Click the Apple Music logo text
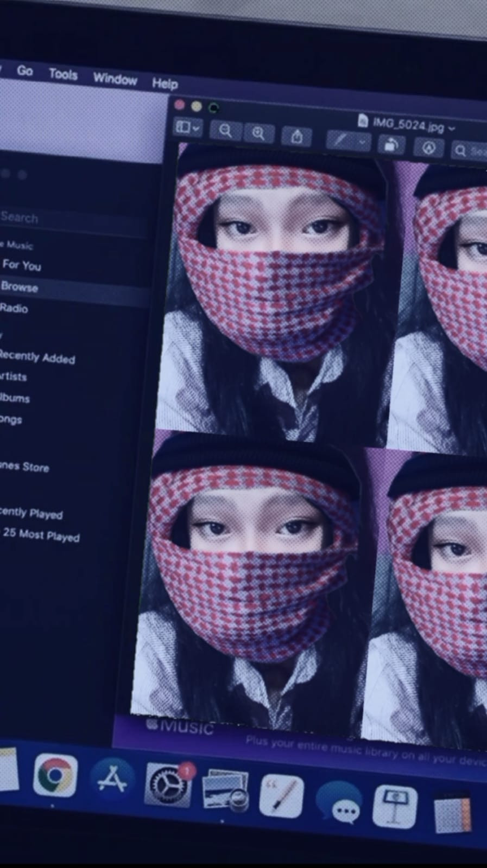This screenshot has width=487, height=868. tap(181, 726)
